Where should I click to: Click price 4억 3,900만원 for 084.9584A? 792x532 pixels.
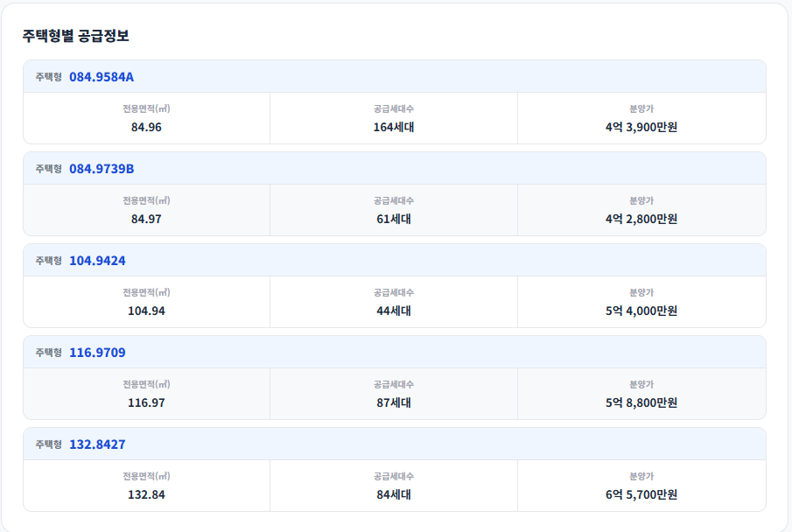(x=641, y=128)
